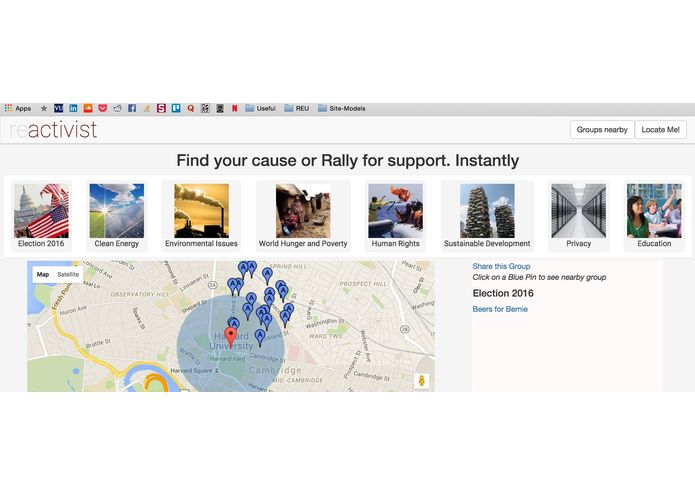695x494 pixels.
Task: Open the Beers for Bernie group link
Action: pyautogui.click(x=500, y=309)
